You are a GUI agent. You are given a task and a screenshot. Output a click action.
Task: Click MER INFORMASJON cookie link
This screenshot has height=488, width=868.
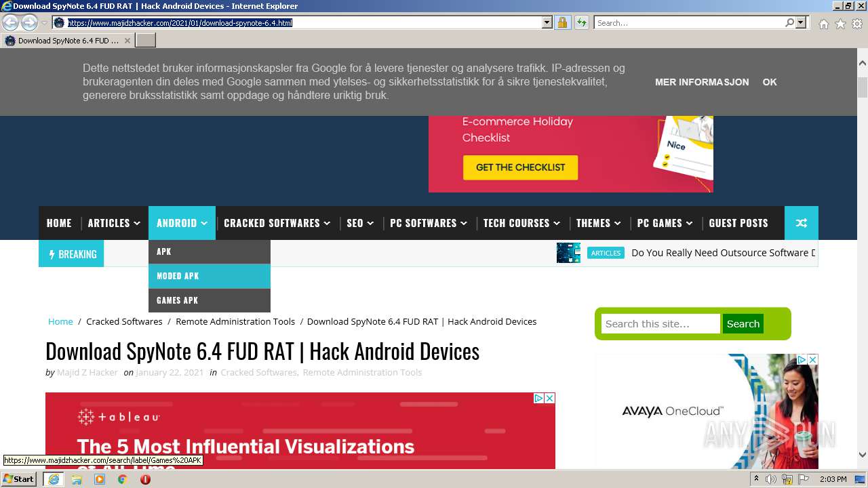(x=702, y=82)
